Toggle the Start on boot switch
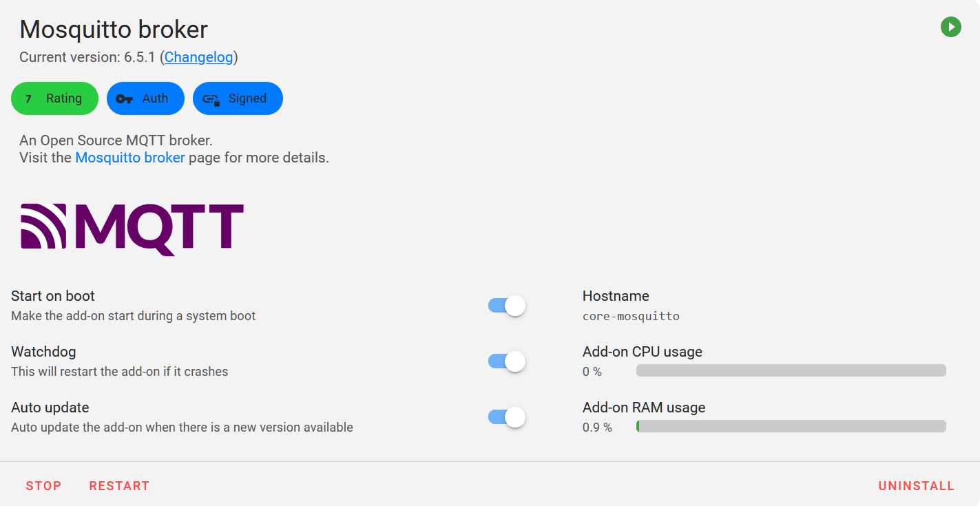Image resolution: width=980 pixels, height=506 pixels. pyautogui.click(x=507, y=306)
